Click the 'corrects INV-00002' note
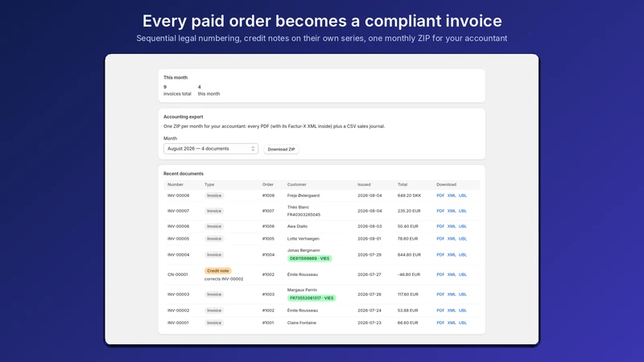This screenshot has height=362, width=644. [224, 279]
